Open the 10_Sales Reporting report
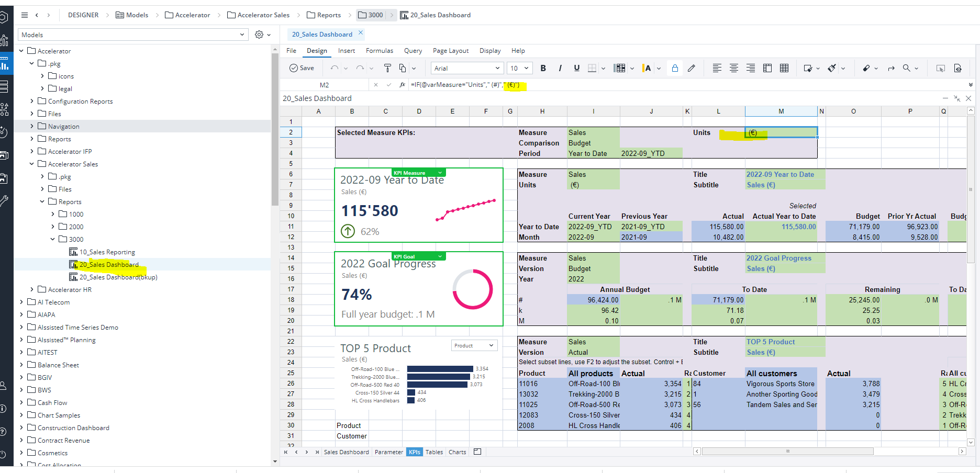Viewport: 980px width, 473px height. pyautogui.click(x=107, y=252)
